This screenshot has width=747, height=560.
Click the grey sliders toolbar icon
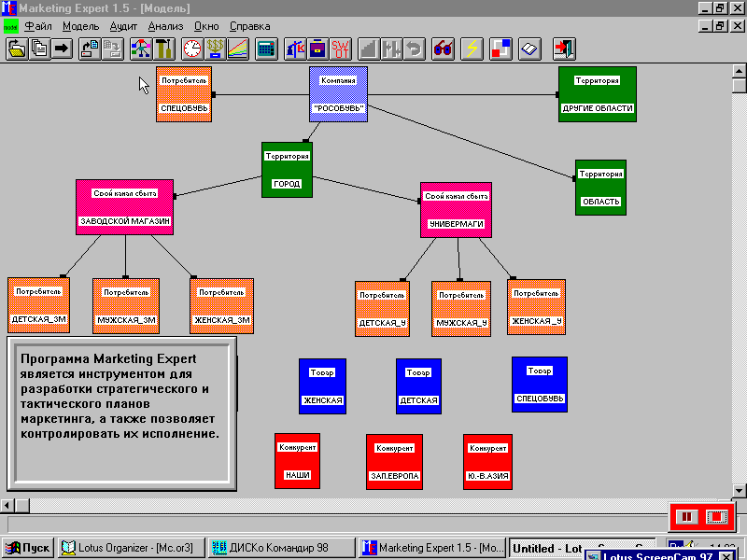391,49
